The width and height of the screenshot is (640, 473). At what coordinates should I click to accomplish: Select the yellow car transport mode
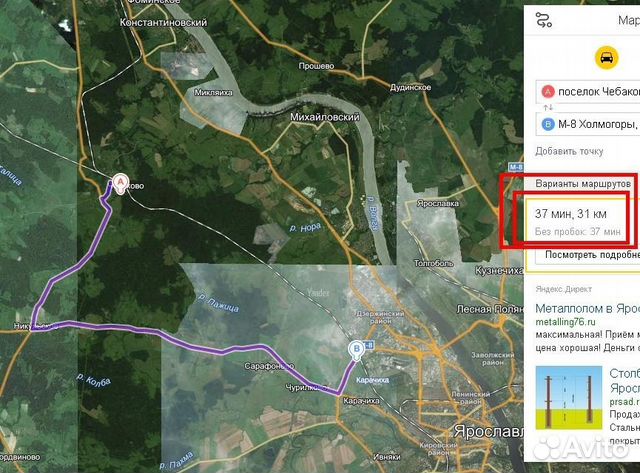click(x=606, y=58)
